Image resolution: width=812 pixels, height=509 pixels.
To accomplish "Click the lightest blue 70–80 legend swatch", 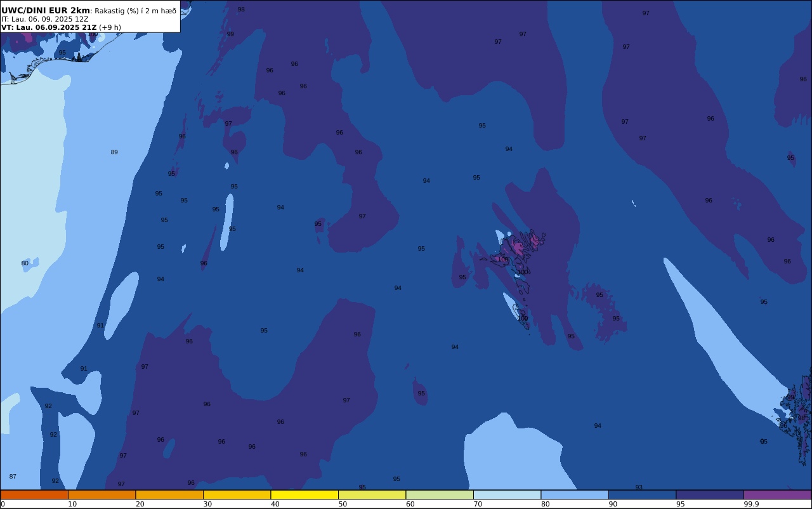I will pos(507,494).
